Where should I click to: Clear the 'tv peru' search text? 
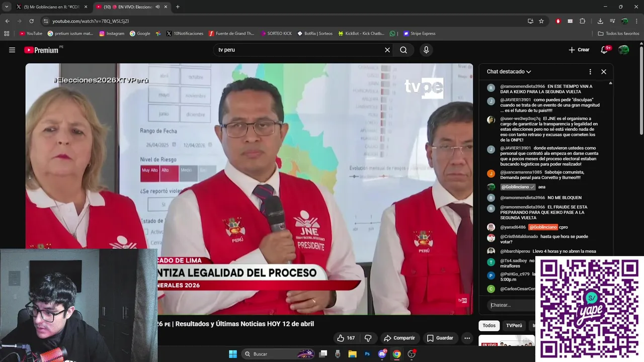tap(387, 50)
